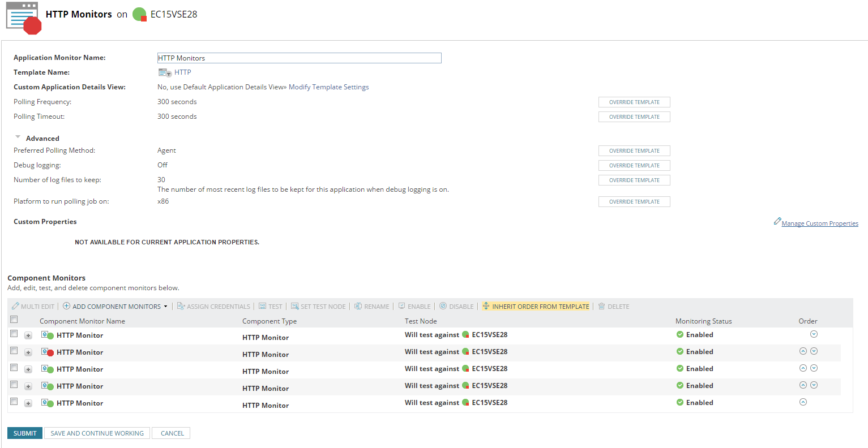Image resolution: width=868 pixels, height=448 pixels.
Task: Click the first row's test node status icon
Action: (465, 335)
